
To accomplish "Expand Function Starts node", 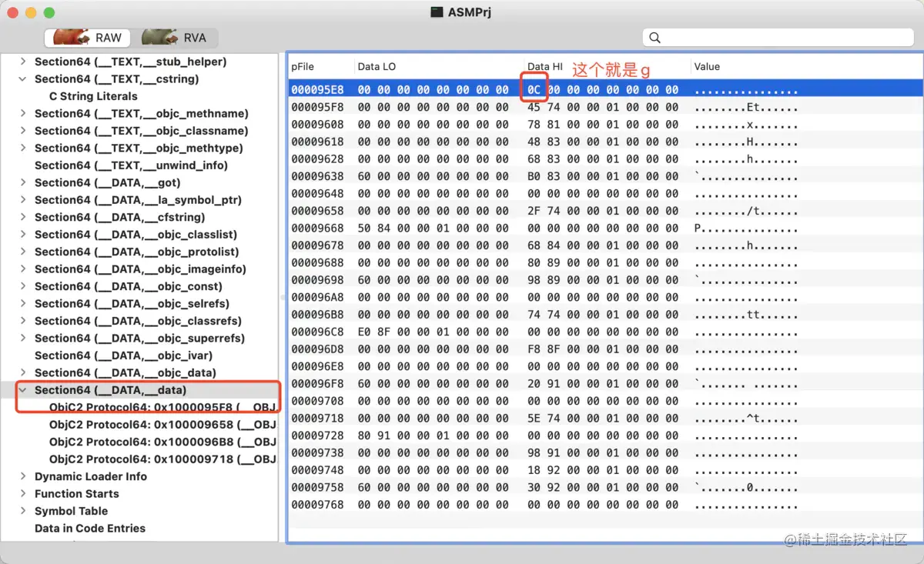I will point(23,494).
